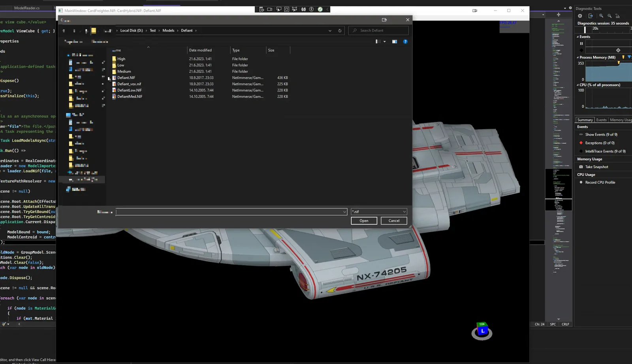
Task: Activate the Select Element pointer icon in debug toolbar
Action: [x=279, y=9]
